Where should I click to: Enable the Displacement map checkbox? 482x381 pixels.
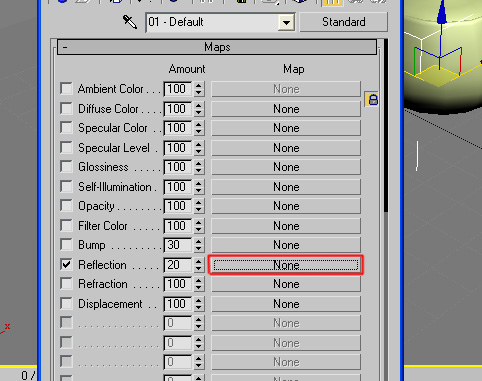66,304
